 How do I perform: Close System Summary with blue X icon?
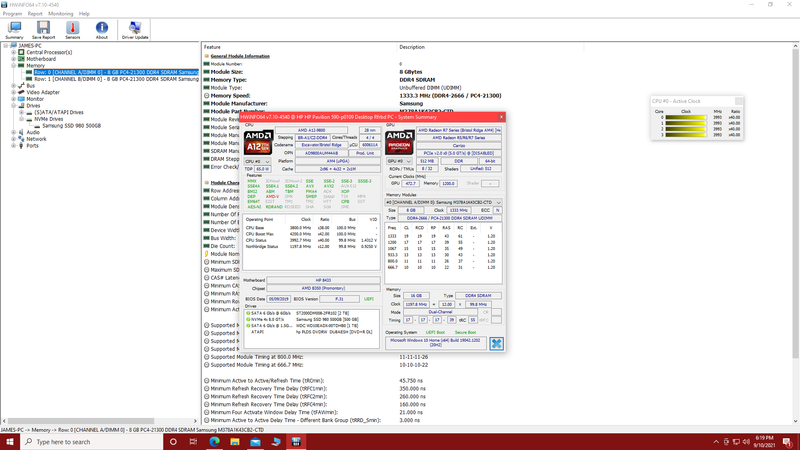coord(496,343)
